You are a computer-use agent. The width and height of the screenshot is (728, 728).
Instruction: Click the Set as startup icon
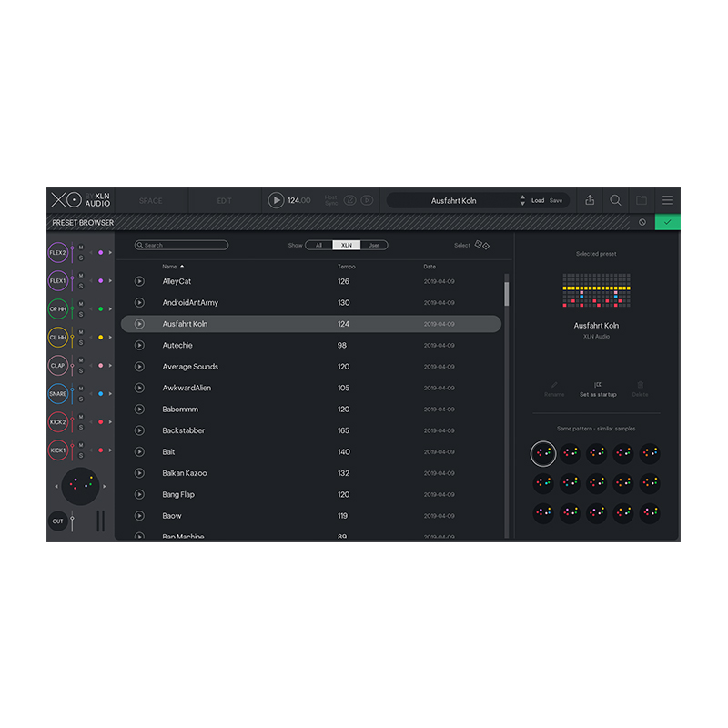pos(598,385)
